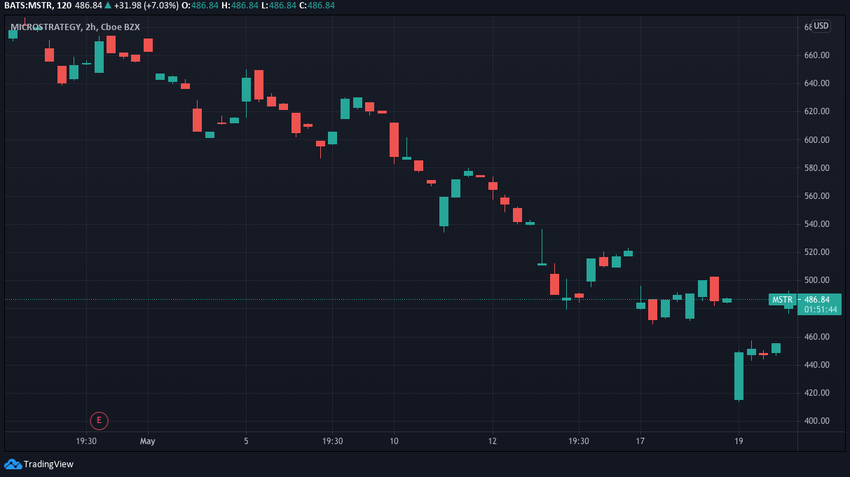Click the TradingView cloud logo icon
Viewport: 850px width, 477px height.
point(13,464)
